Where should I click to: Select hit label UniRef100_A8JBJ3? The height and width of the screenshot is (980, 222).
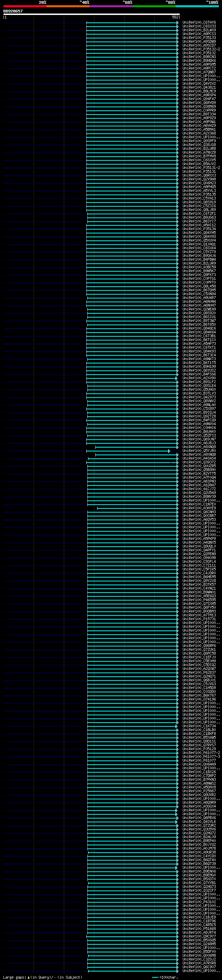tap(199, 443)
